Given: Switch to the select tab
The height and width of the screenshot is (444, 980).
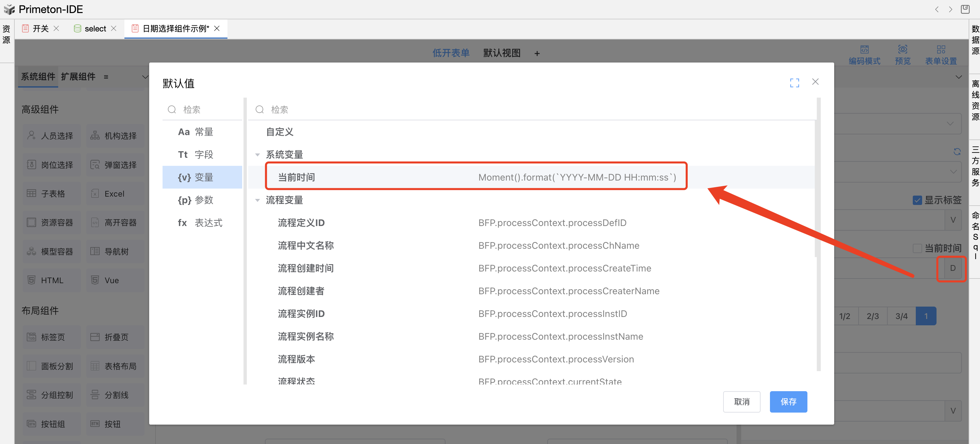Looking at the screenshot, I should tap(95, 28).
